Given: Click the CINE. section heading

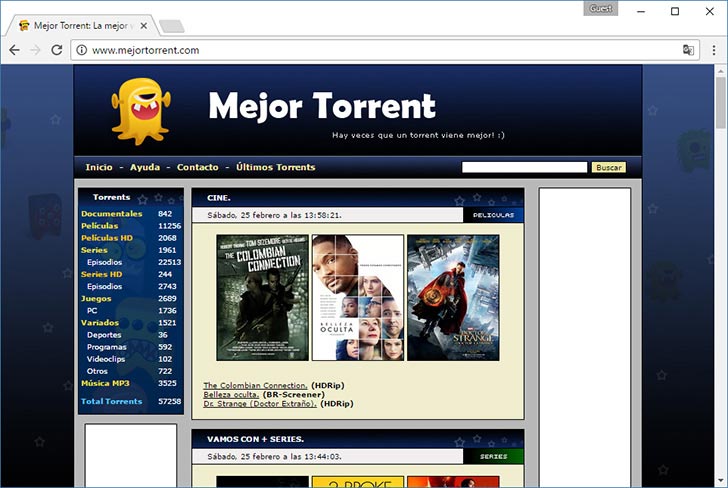Looking at the screenshot, I should coord(219,198).
